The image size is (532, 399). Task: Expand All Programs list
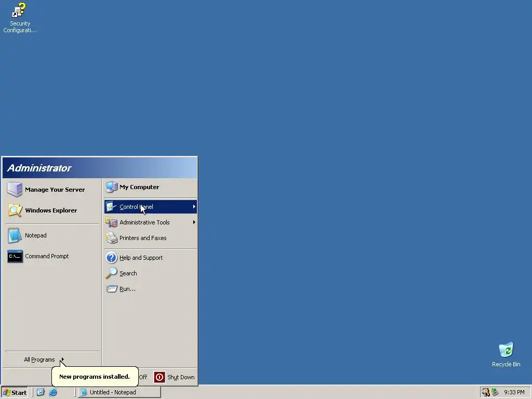[44, 360]
